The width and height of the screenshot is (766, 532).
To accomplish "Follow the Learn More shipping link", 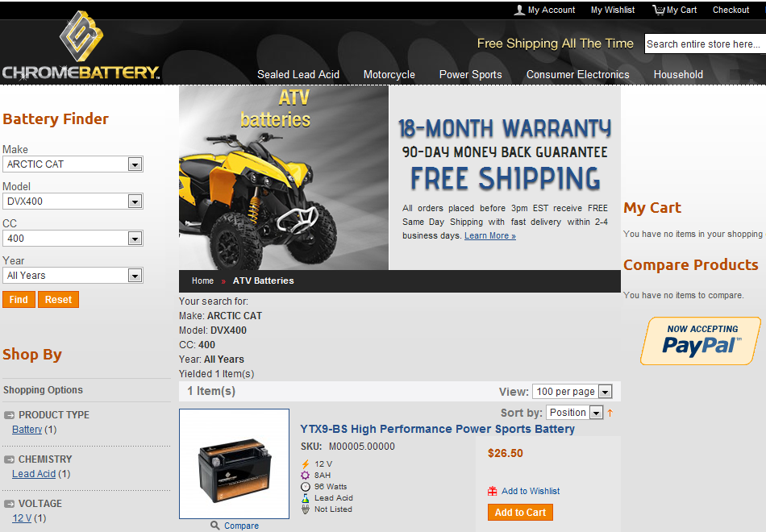I will tap(490, 235).
